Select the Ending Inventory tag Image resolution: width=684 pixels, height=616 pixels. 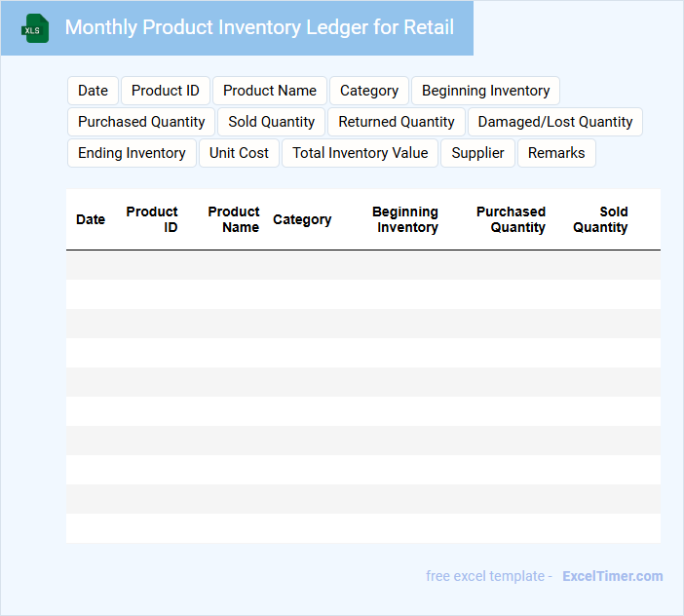click(132, 153)
